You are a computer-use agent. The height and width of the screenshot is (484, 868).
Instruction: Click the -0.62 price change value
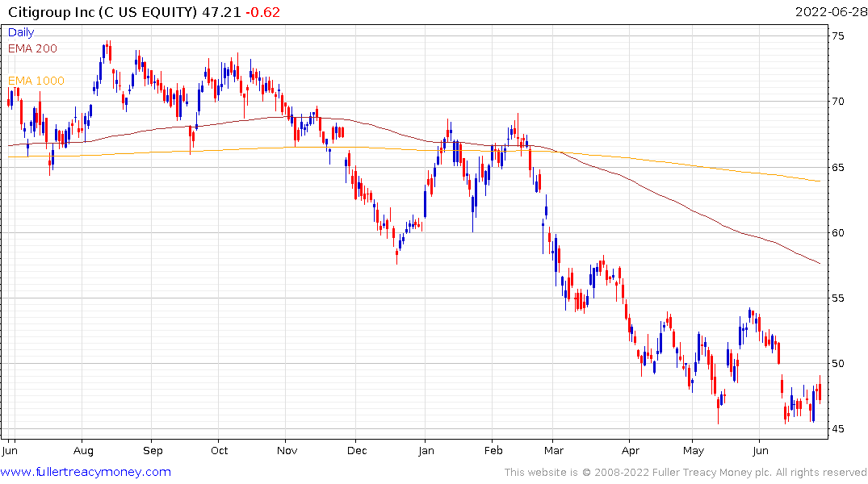[x=263, y=12]
